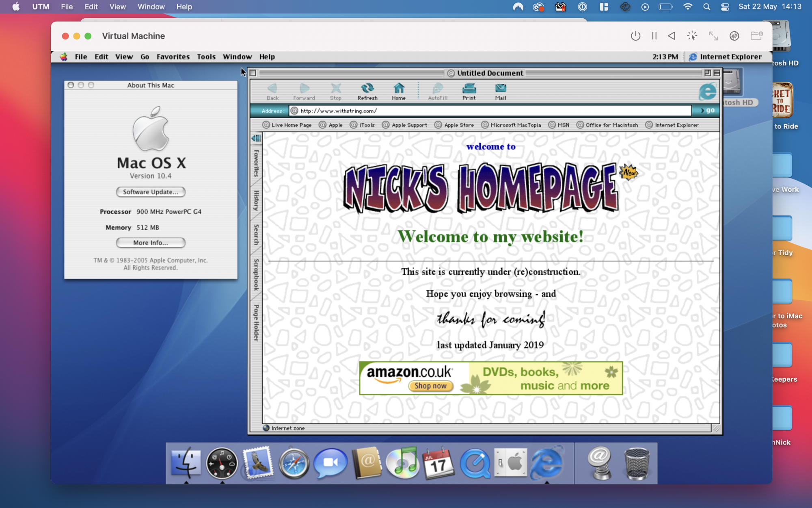Click the Software Update button
The height and width of the screenshot is (508, 812).
click(x=151, y=192)
